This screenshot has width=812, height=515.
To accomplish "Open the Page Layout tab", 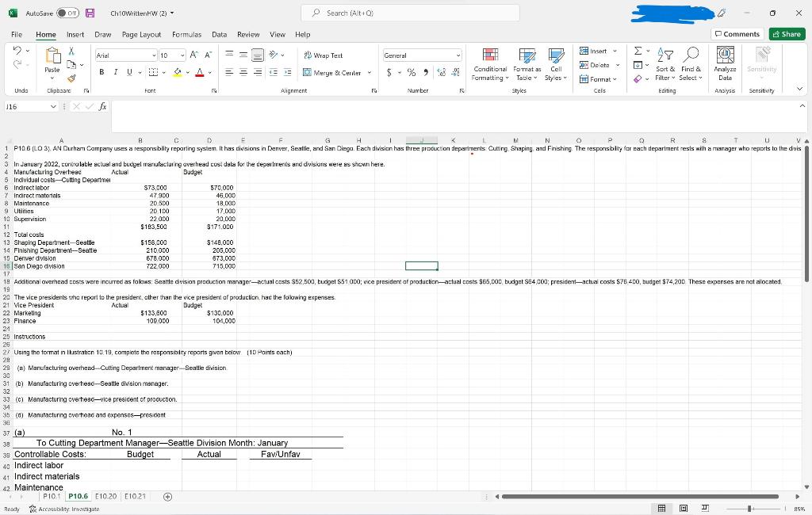I will [141, 34].
